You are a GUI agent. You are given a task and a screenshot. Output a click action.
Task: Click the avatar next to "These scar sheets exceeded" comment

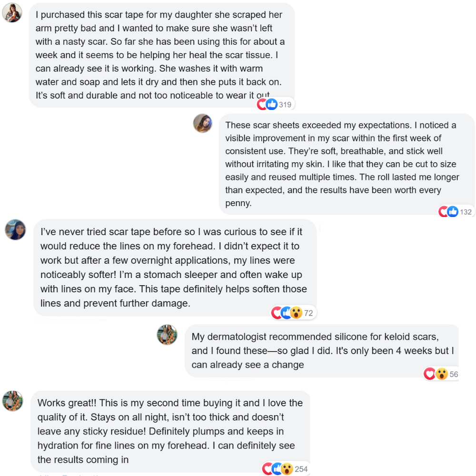pyautogui.click(x=202, y=123)
